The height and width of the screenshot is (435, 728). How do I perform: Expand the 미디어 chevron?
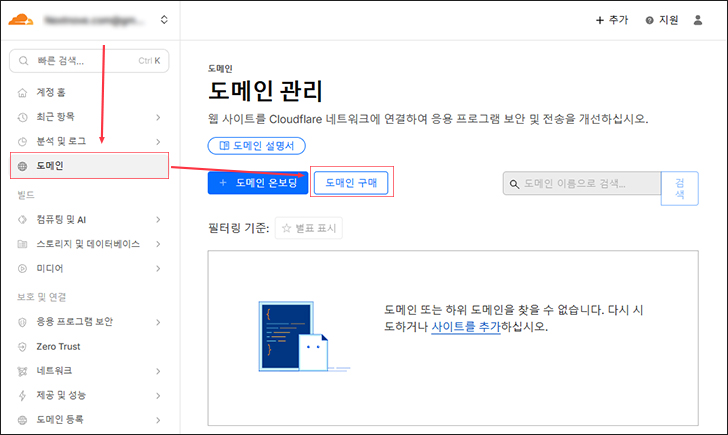coord(158,269)
